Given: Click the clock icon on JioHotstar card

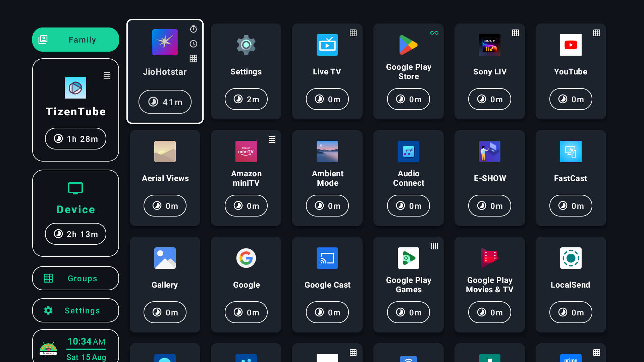Looking at the screenshot, I should (194, 44).
